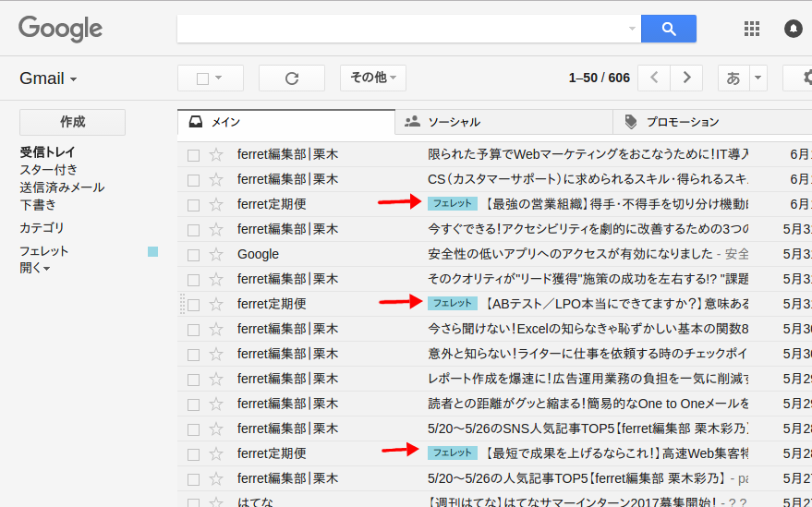Star the Excel 基本の関数 email
This screenshot has height=507, width=812.
pyautogui.click(x=216, y=329)
